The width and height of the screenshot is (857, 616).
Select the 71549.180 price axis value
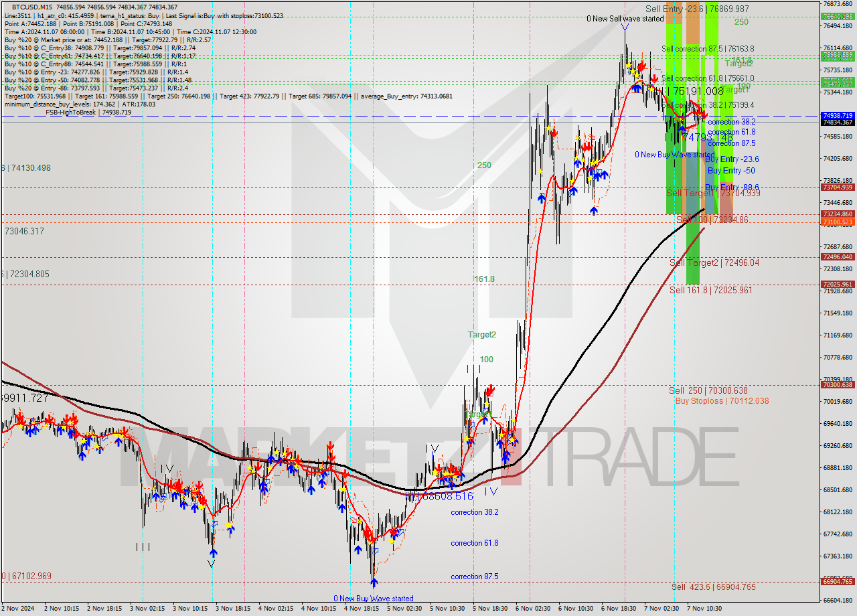pos(838,313)
